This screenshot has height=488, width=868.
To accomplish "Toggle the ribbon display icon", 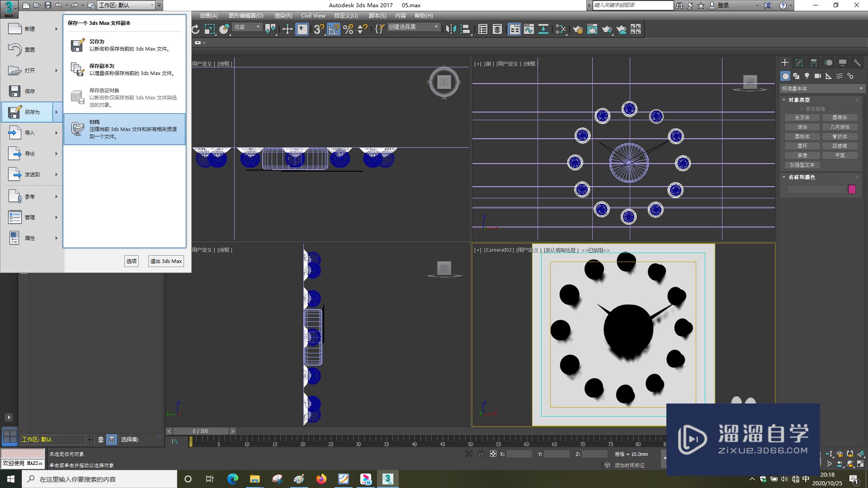I will [514, 29].
